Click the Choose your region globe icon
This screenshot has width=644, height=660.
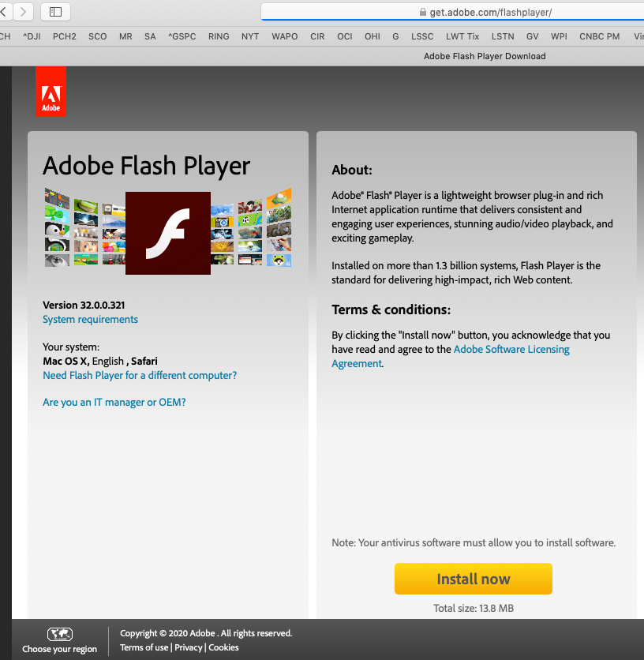(59, 634)
